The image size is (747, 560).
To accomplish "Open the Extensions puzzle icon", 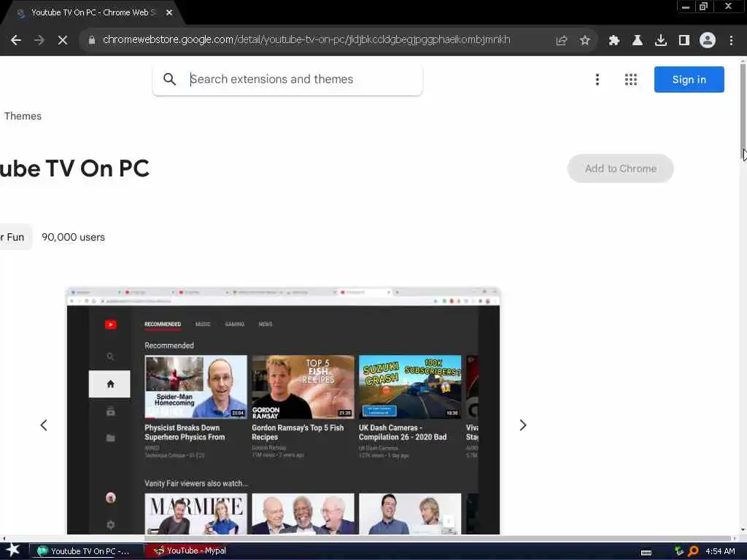I will tap(614, 41).
